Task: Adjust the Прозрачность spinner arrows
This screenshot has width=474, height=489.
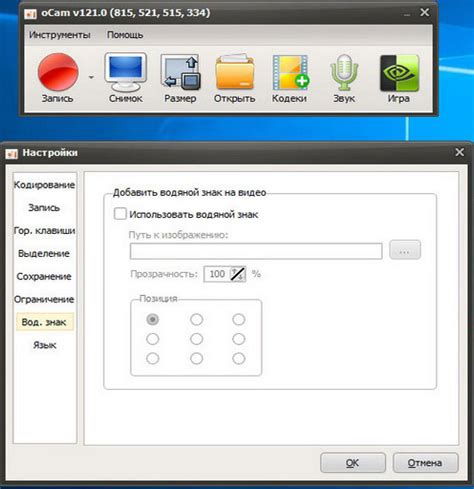Action: [238, 274]
